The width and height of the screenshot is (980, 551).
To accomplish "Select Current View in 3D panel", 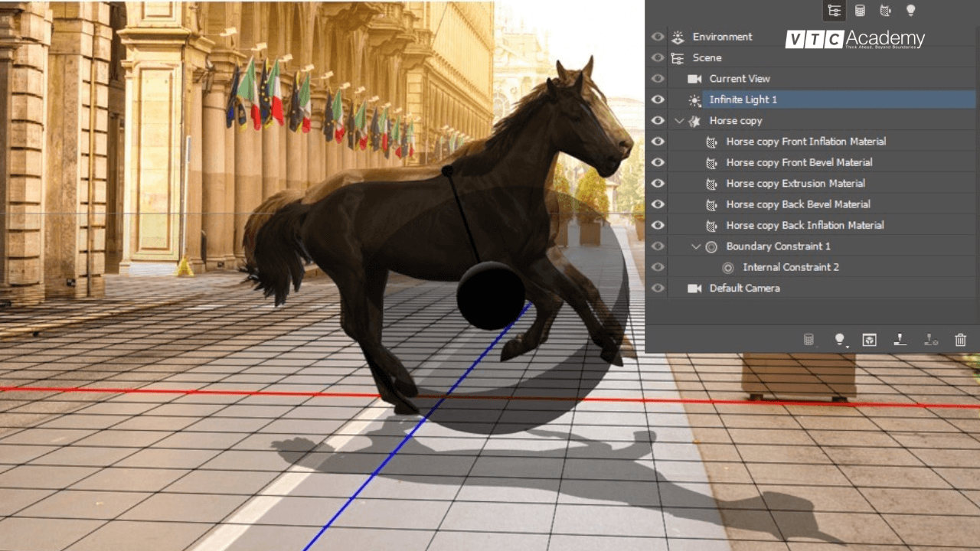I will pos(739,79).
